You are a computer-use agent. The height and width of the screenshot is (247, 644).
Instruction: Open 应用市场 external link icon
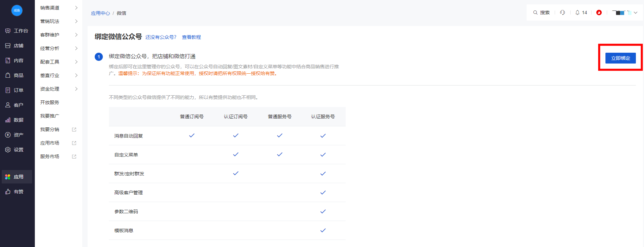[74, 143]
